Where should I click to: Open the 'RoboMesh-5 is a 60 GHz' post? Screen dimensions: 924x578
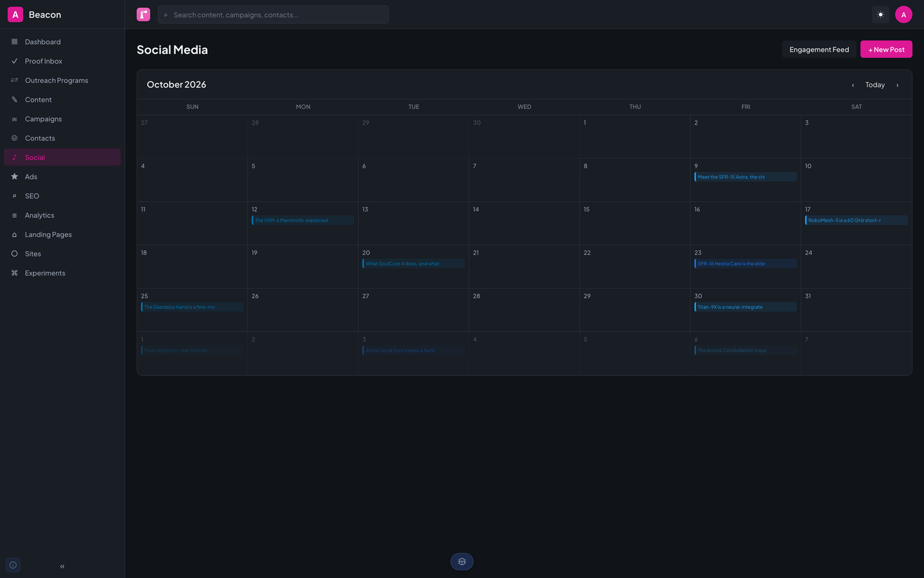[x=857, y=220]
